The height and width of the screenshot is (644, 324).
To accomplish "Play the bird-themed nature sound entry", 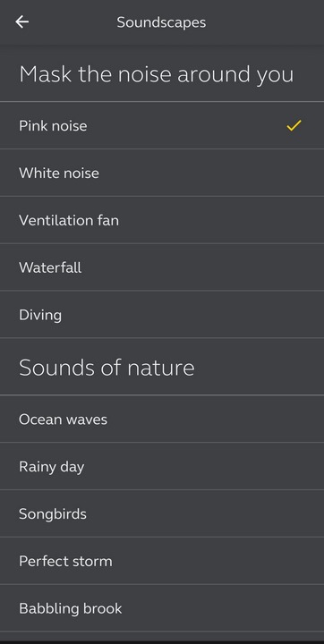I will [162, 513].
